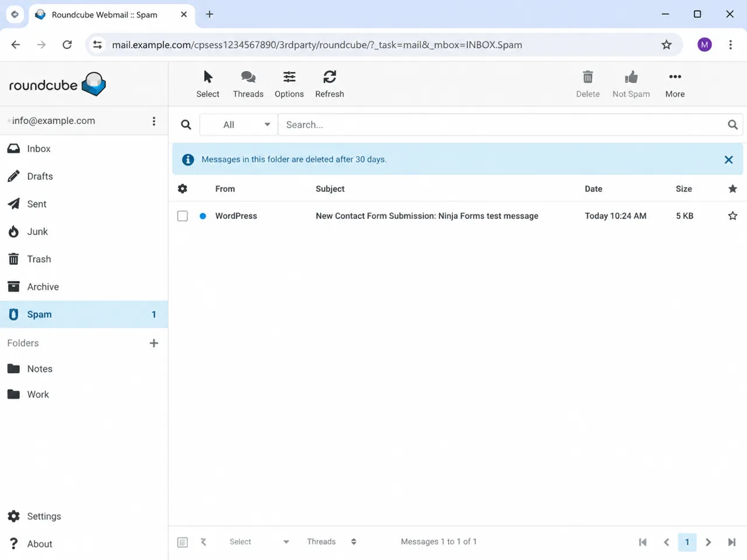Add a new folder with plus icon
747x560 pixels.
point(153,343)
